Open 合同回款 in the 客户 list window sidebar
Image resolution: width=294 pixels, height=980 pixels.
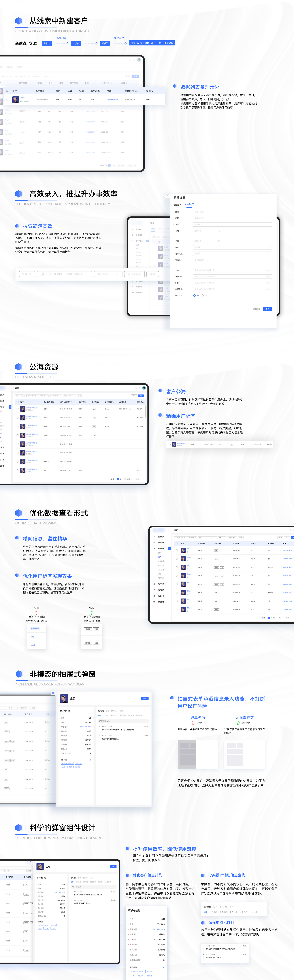(161, 578)
